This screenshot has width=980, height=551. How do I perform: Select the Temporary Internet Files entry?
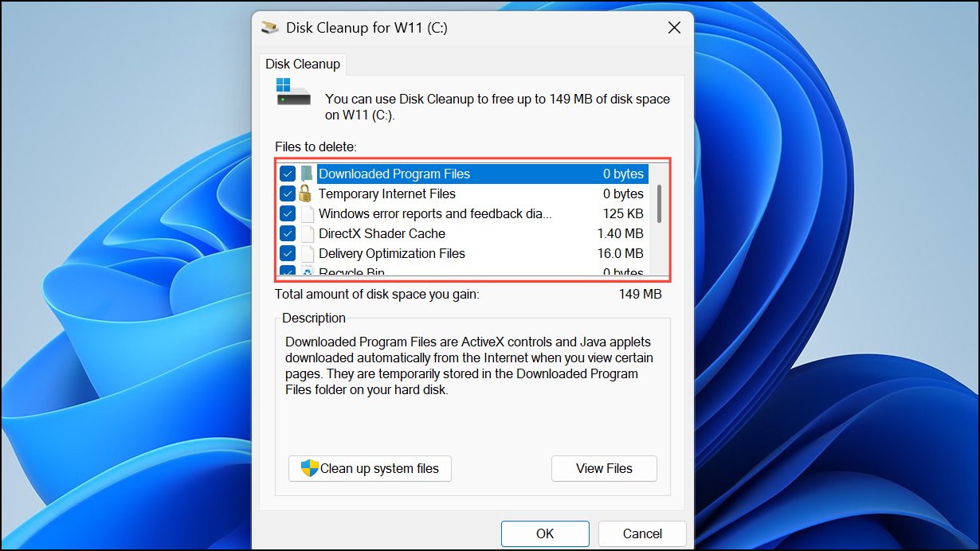pyautogui.click(x=387, y=193)
